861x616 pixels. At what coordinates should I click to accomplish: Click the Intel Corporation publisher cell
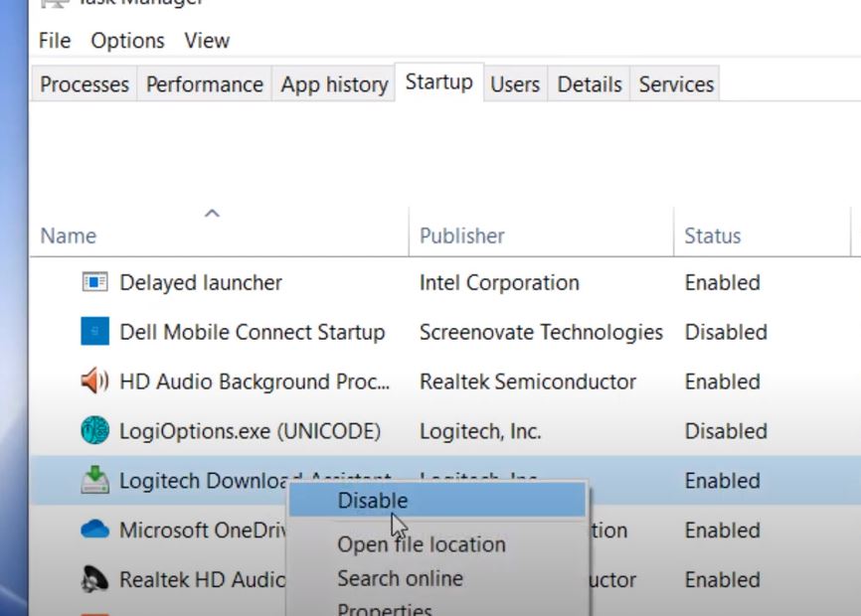(499, 282)
